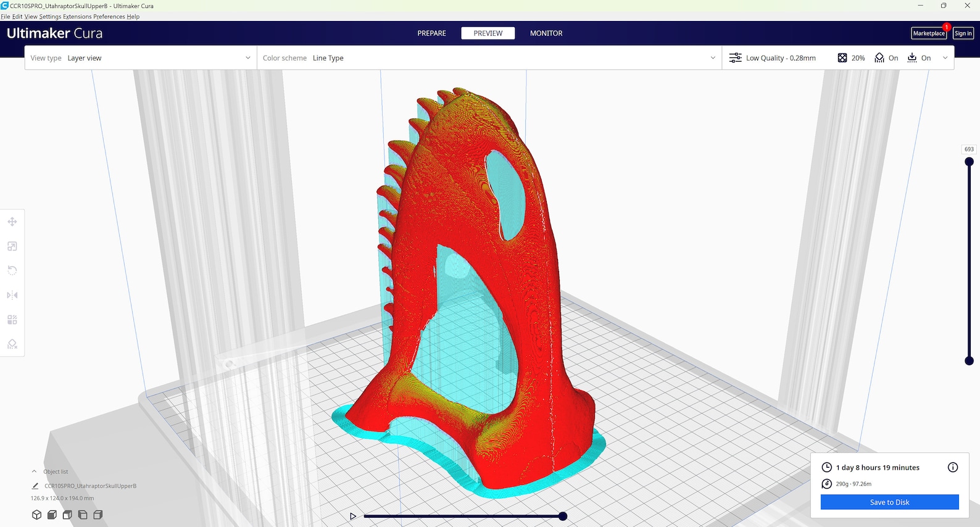This screenshot has height=527, width=980.
Task: Click the Cura logo in title bar
Action: [x=5, y=6]
